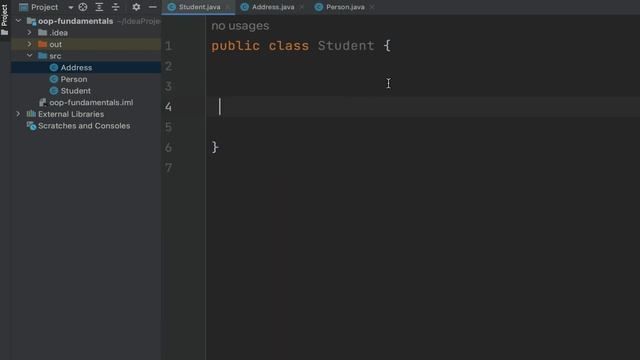Click the Person class icon in tree

coord(53,79)
